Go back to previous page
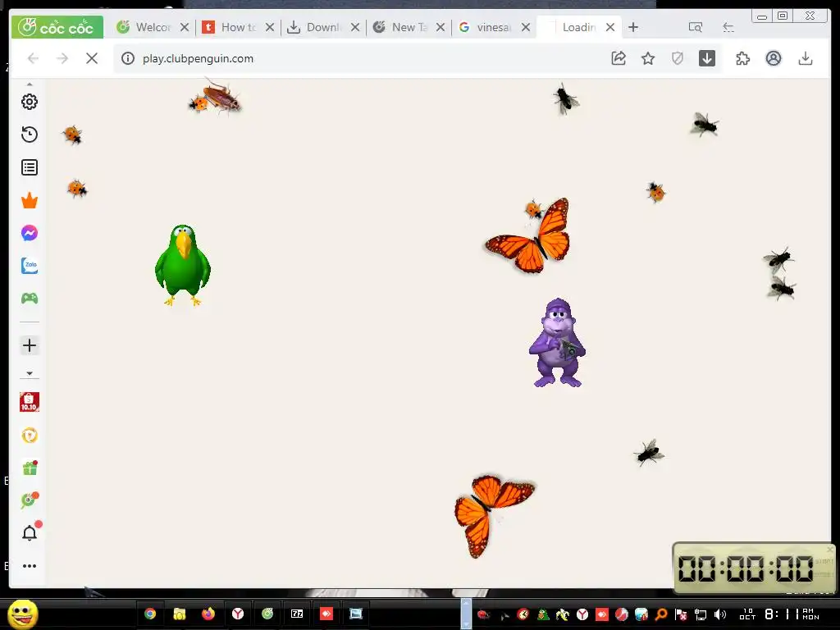The width and height of the screenshot is (840, 630). (33, 58)
